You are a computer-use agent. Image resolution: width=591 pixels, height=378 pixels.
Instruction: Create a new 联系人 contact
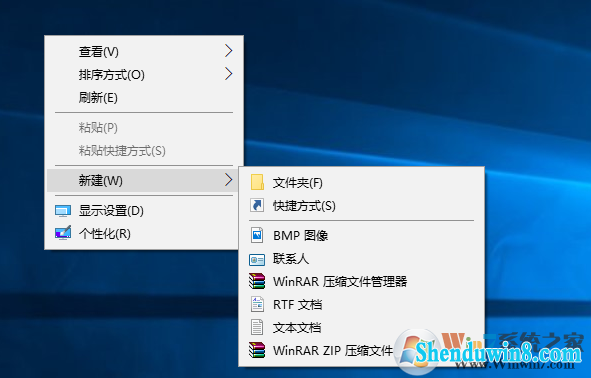pos(361,259)
